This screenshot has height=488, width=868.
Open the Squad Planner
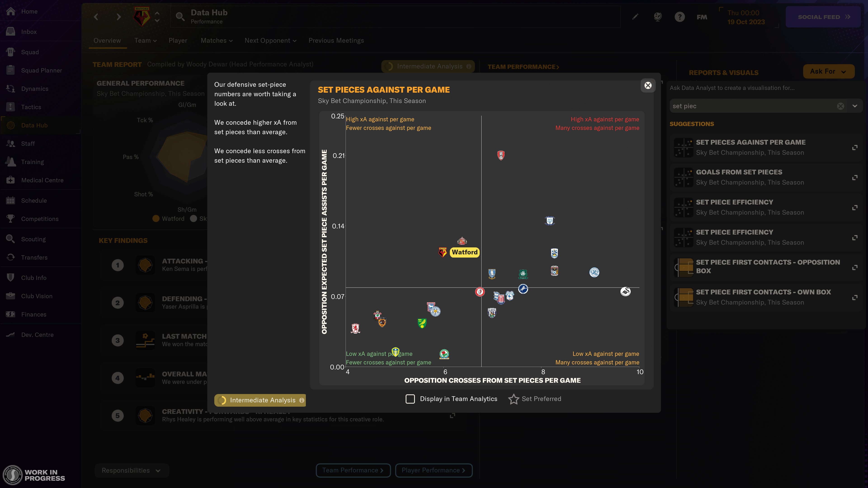tap(41, 70)
